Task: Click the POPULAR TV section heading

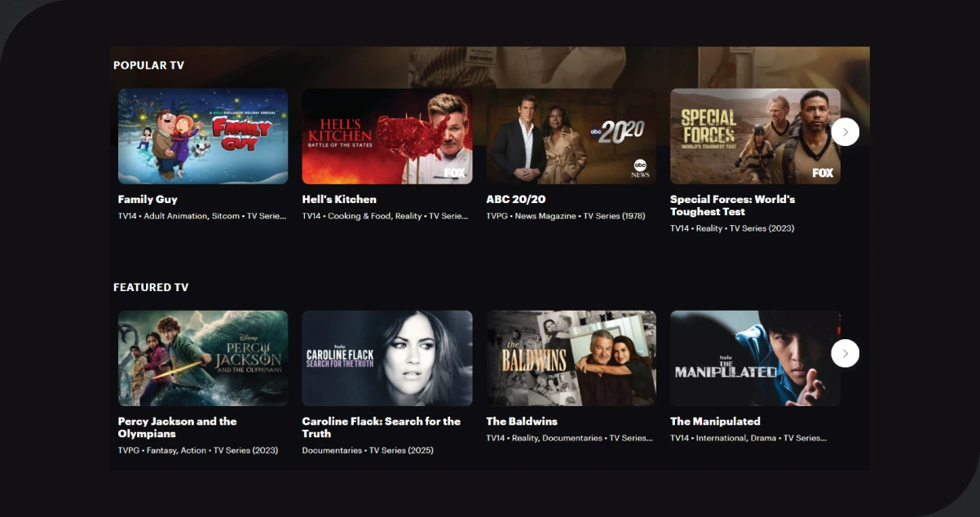Action: [x=148, y=65]
